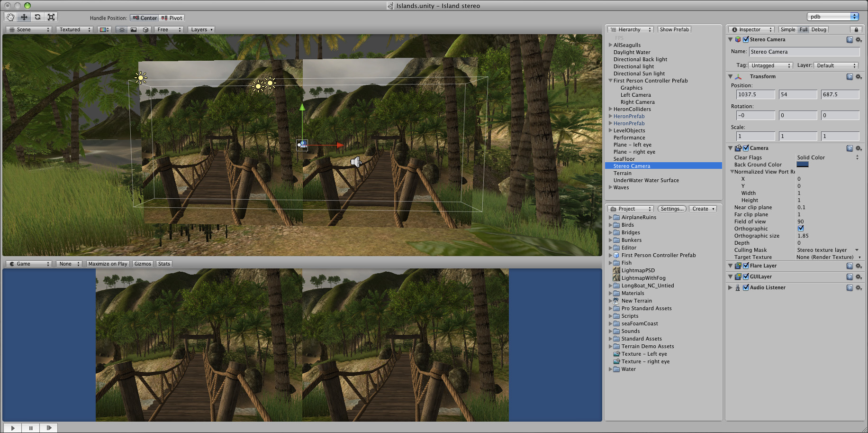The image size is (868, 433).
Task: Switch Inspector to Debug mode
Action: click(x=818, y=29)
